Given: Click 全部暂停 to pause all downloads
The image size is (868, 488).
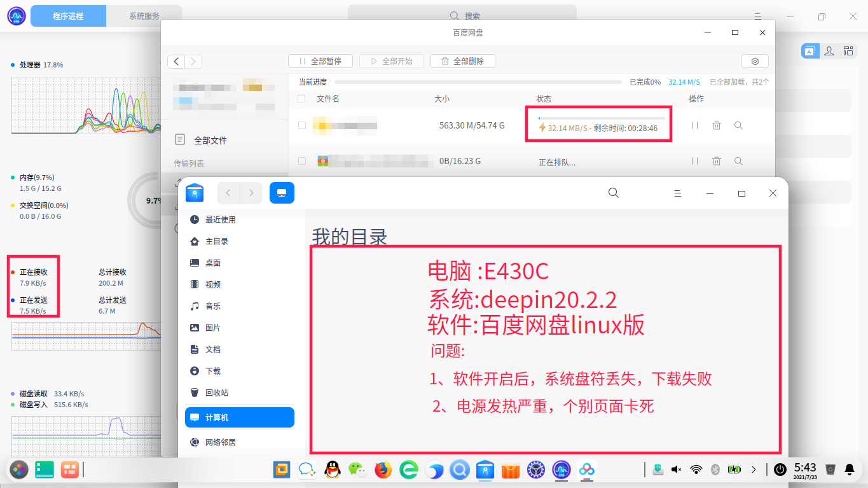Looking at the screenshot, I should [320, 61].
